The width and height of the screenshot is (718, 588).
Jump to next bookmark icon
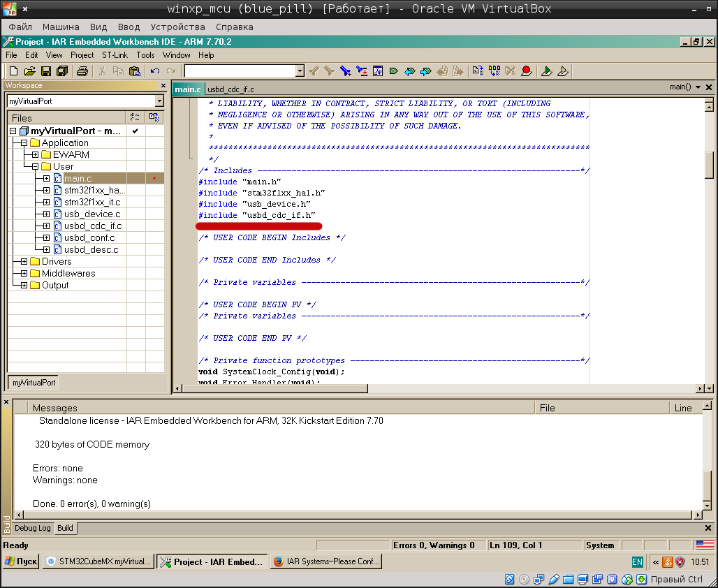tap(426, 71)
